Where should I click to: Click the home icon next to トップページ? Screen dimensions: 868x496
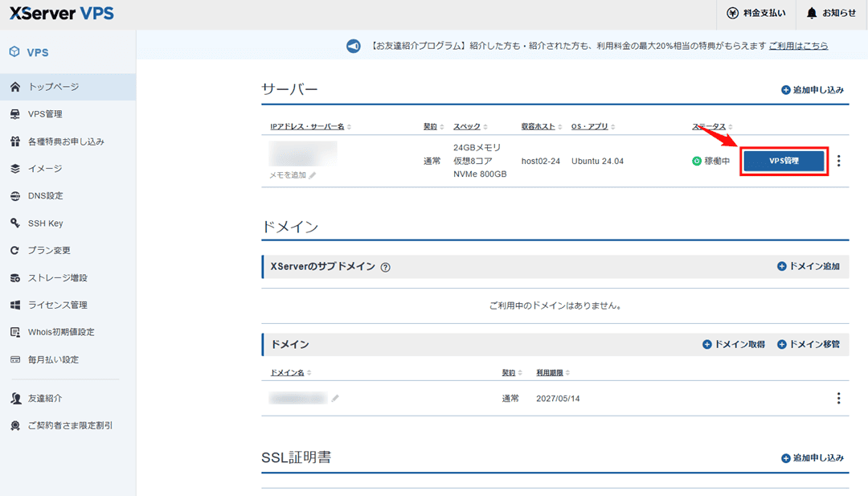point(15,87)
